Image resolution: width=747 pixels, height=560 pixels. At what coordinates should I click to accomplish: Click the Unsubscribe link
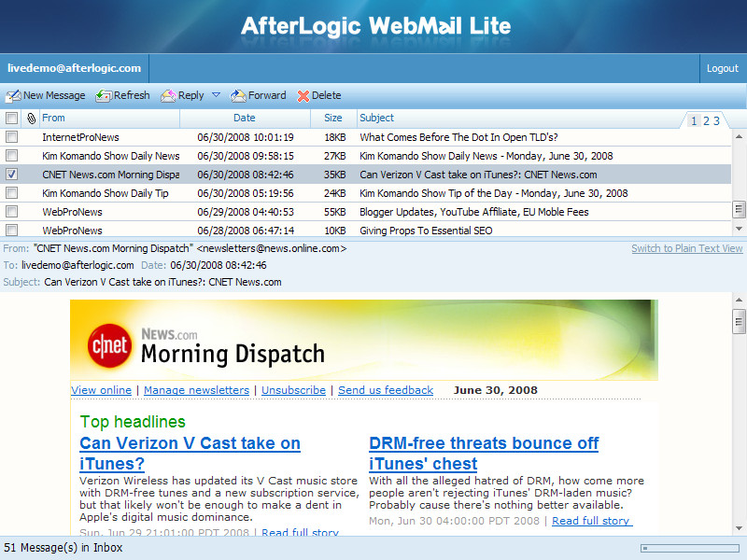click(293, 390)
